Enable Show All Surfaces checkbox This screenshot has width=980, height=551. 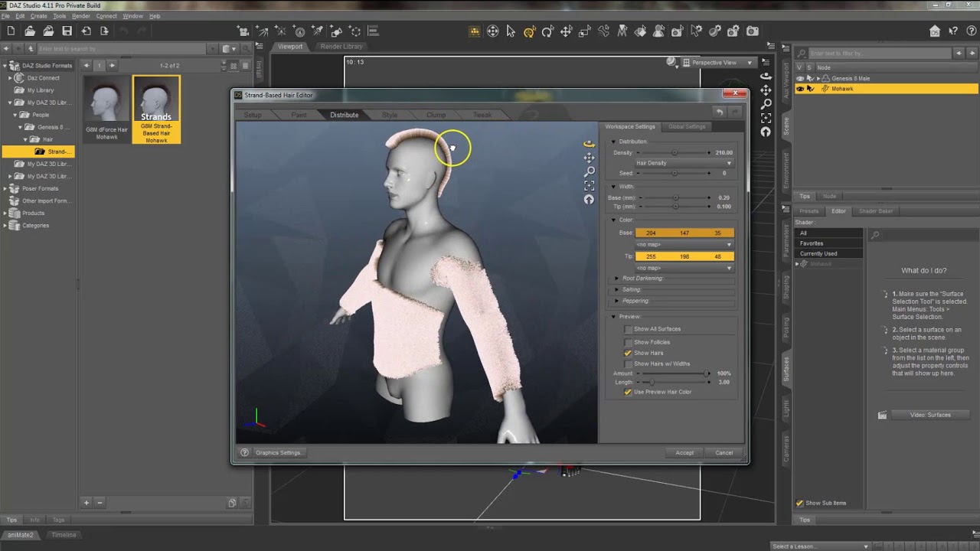tap(628, 329)
